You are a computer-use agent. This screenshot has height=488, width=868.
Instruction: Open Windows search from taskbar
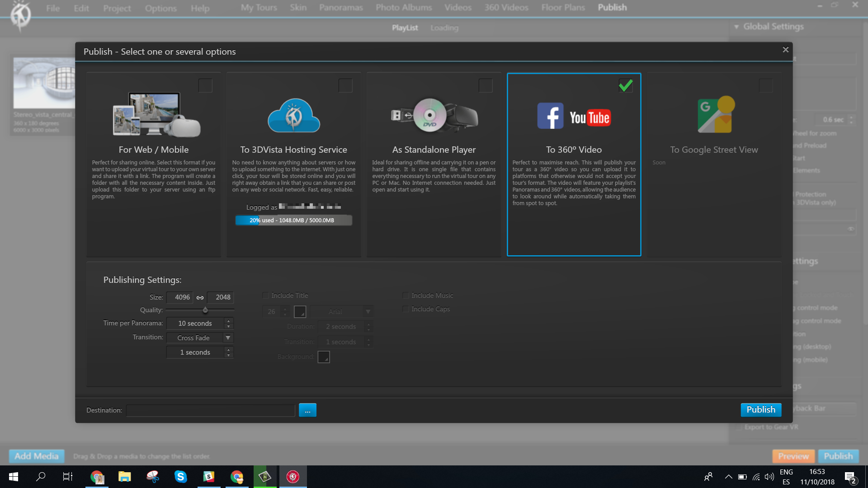(41, 477)
